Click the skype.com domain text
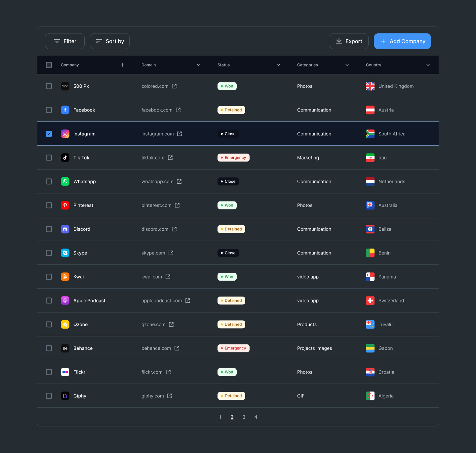This screenshot has width=476, height=453. tap(153, 253)
